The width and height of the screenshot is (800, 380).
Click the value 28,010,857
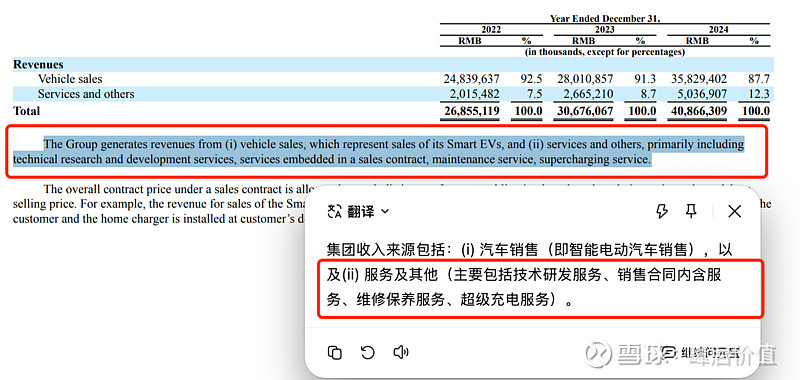coord(586,79)
